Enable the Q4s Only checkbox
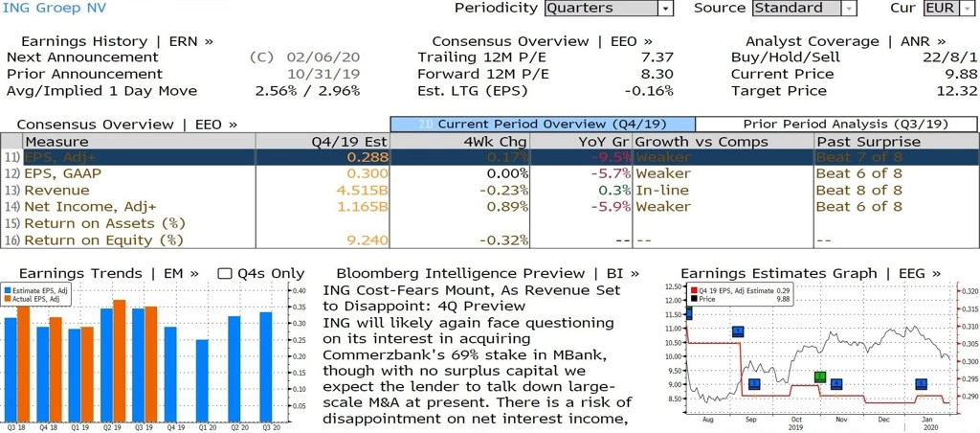Screen dimensions: 980x433 pyautogui.click(x=225, y=274)
